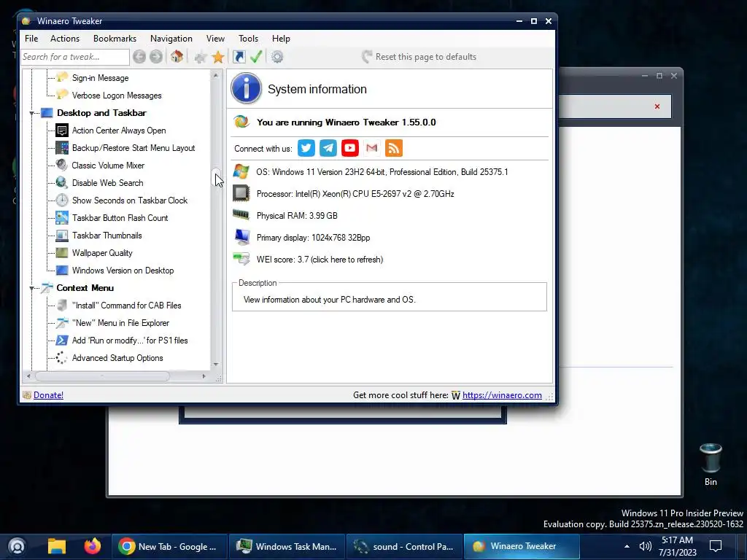Click the Advanced Startup Options spinner icon
Image resolution: width=747 pixels, height=560 pixels.
[62, 358]
